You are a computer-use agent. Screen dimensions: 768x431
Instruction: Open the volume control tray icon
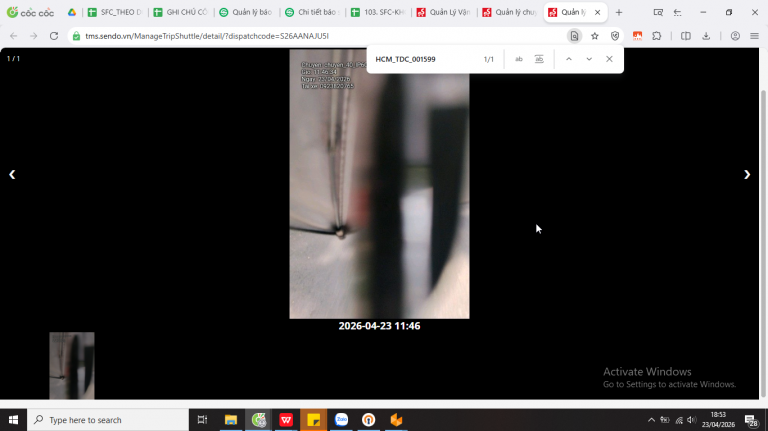[692, 420]
